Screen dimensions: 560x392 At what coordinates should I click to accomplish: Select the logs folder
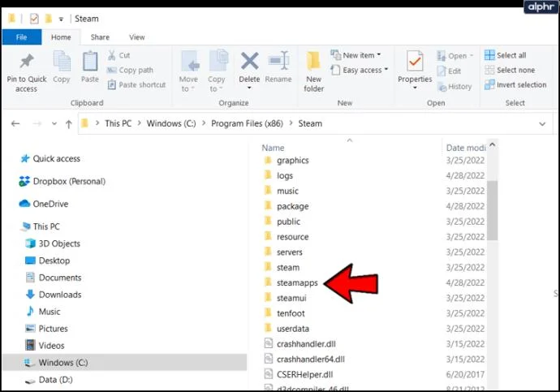pyautogui.click(x=278, y=175)
